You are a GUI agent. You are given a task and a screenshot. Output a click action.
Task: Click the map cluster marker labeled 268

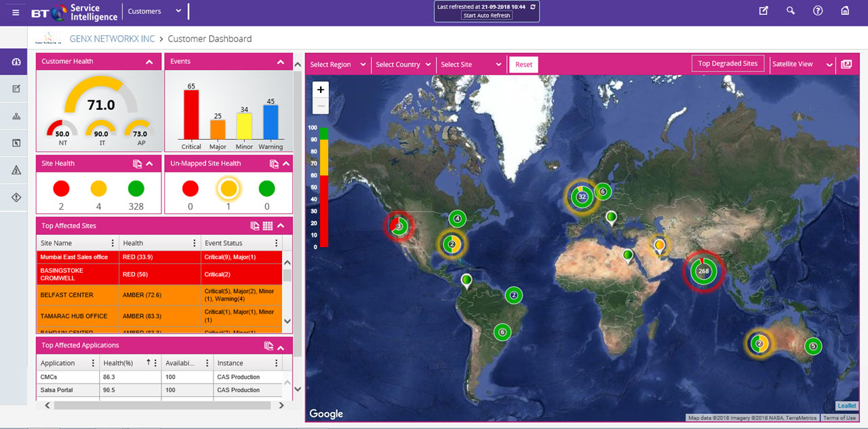tap(703, 271)
